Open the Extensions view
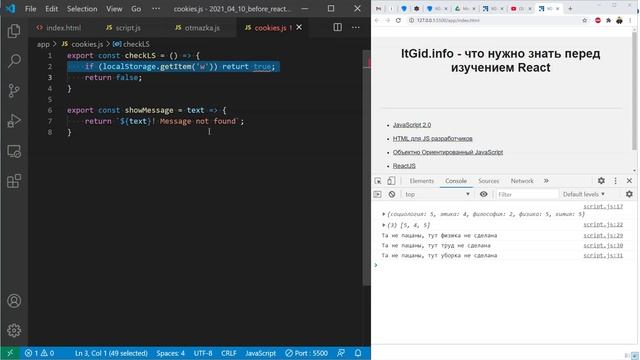Image resolution: width=640 pixels, height=360 pixels. [x=14, y=181]
